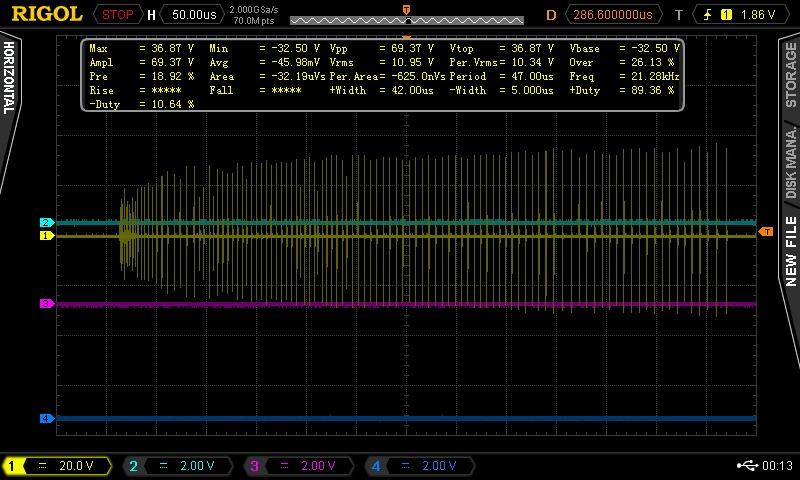Click the Freq = 21.28kHz measurement
The image size is (800, 480).
pyautogui.click(x=624, y=77)
